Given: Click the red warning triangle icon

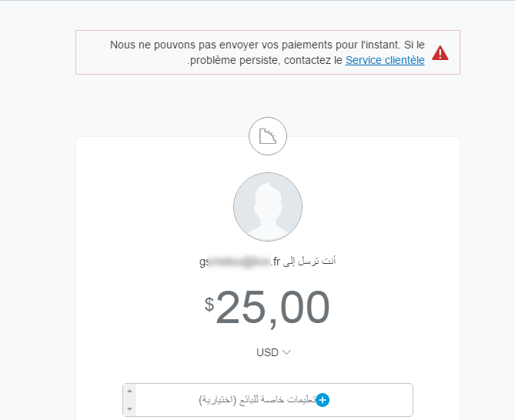Looking at the screenshot, I should pyautogui.click(x=440, y=53).
